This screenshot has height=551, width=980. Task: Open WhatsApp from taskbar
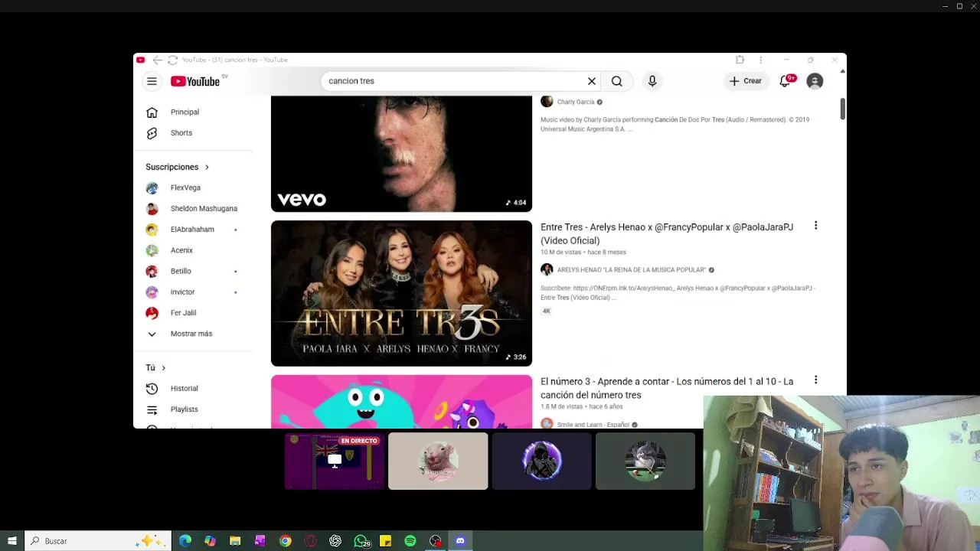(x=361, y=541)
